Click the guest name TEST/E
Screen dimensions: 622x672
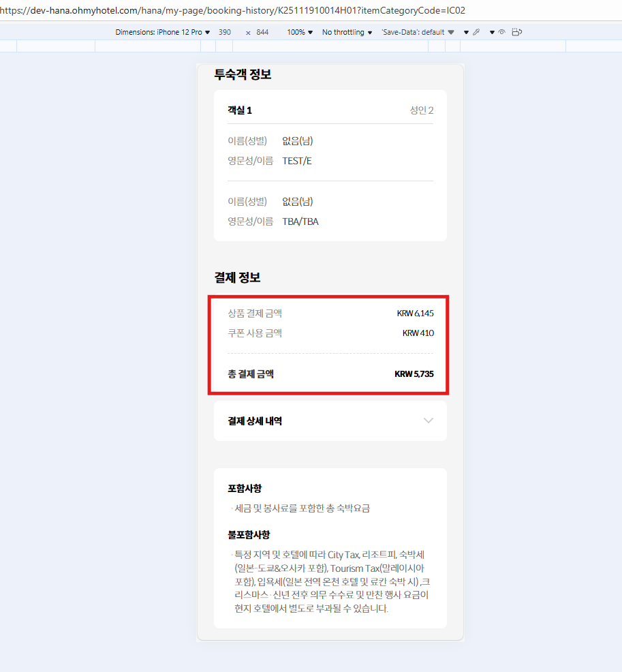(x=297, y=161)
